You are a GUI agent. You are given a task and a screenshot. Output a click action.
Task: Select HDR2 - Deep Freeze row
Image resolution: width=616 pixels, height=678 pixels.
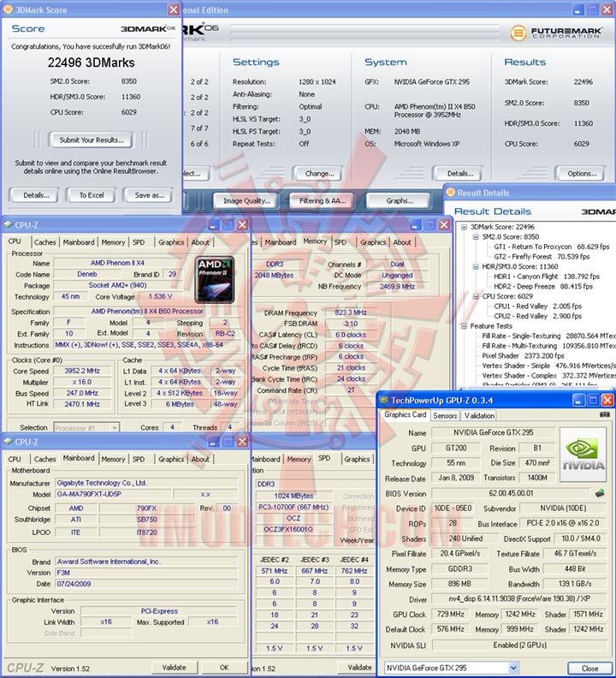543,286
